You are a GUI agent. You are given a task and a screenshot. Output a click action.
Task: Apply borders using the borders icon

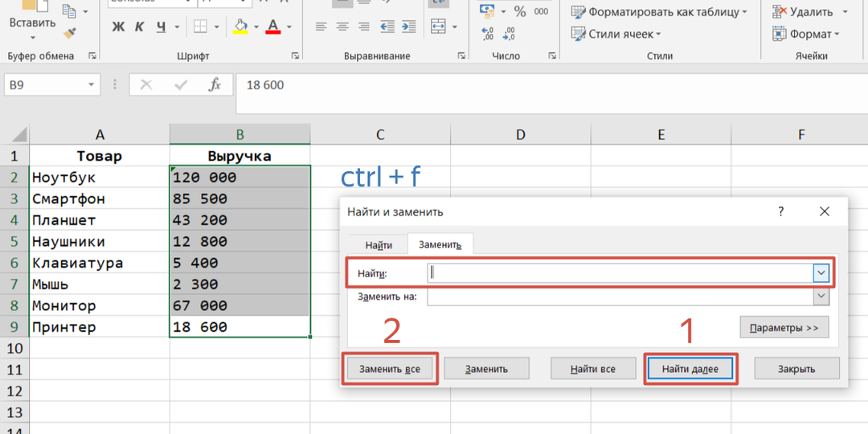point(200,27)
